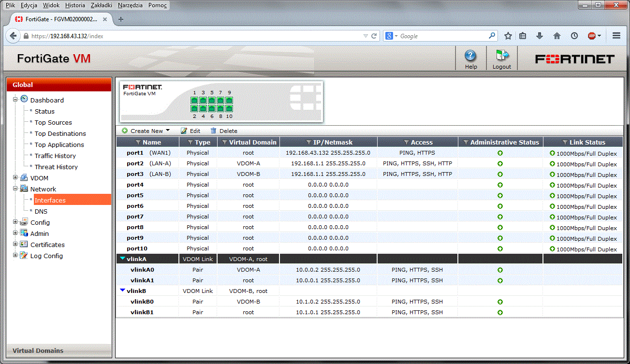Collapse the vlinkA VDOM link group
Image resolution: width=630 pixels, height=364 pixels.
tap(123, 259)
